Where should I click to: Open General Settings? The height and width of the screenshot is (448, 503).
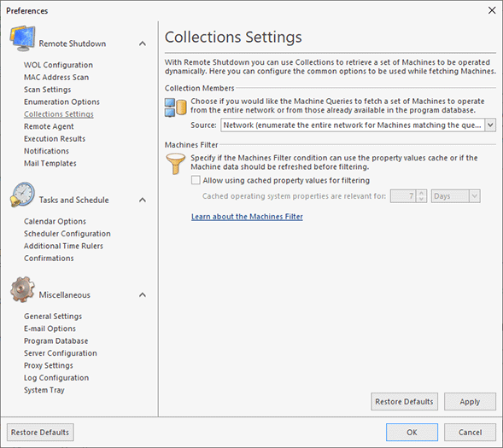click(53, 317)
